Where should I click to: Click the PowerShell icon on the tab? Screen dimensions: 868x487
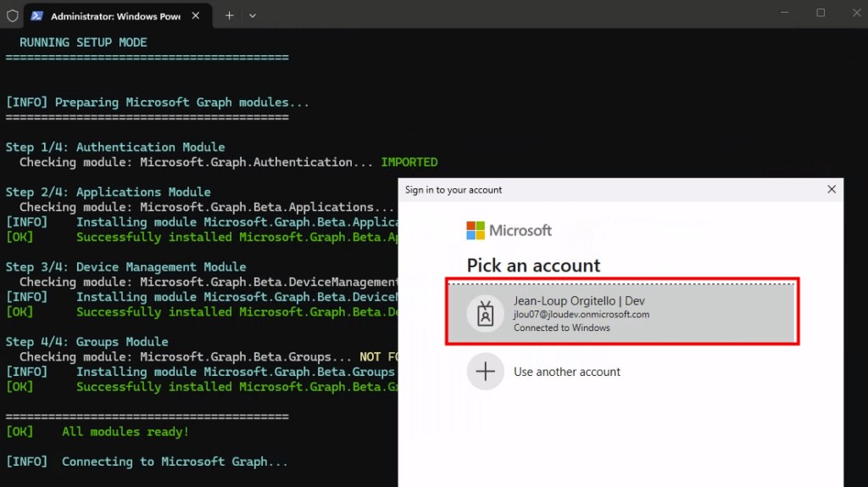[37, 16]
